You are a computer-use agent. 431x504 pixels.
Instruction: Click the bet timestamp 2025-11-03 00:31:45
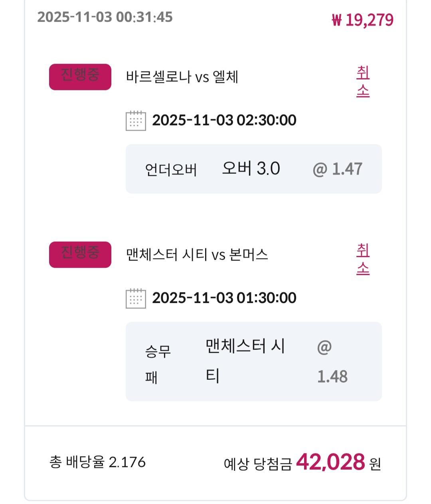coord(105,17)
